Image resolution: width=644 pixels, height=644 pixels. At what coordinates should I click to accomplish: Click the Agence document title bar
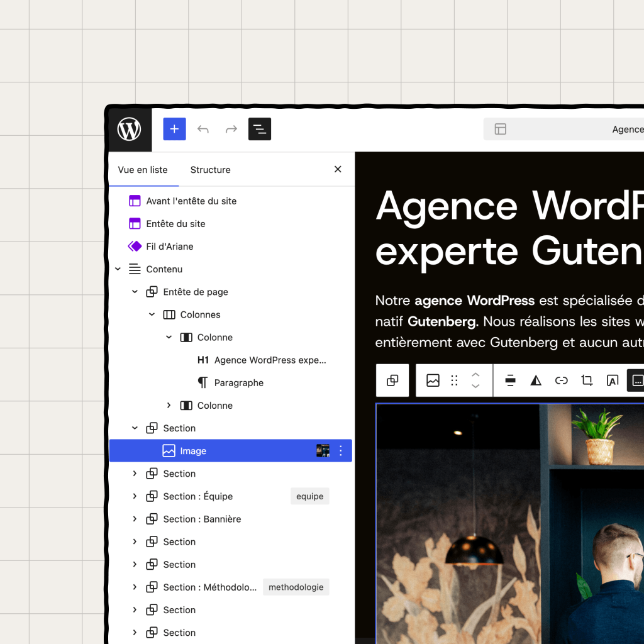click(563, 129)
